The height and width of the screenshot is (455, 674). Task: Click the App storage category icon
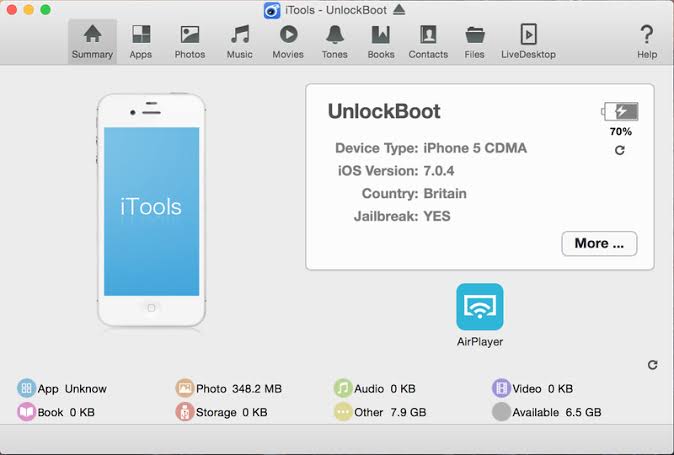pyautogui.click(x=26, y=388)
